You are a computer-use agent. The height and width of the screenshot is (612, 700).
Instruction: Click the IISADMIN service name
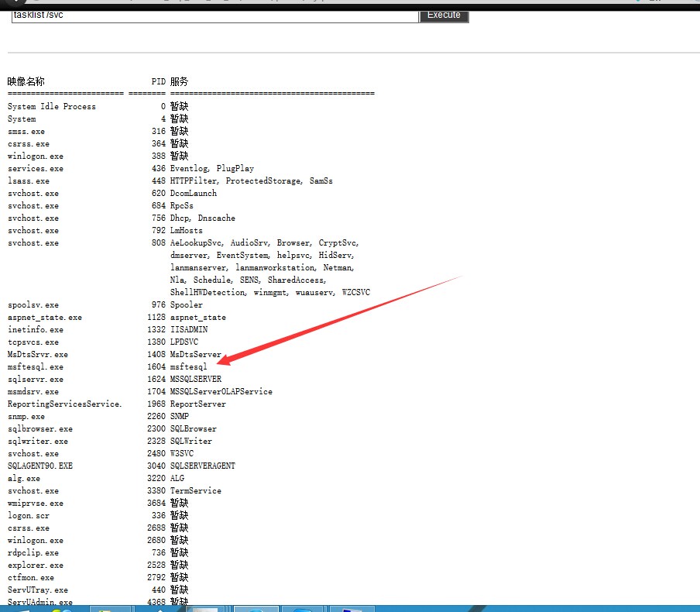[189, 330]
